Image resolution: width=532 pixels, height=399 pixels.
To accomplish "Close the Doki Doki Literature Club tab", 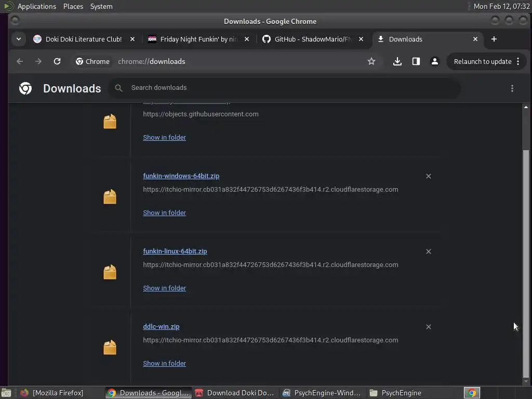I will [132, 39].
